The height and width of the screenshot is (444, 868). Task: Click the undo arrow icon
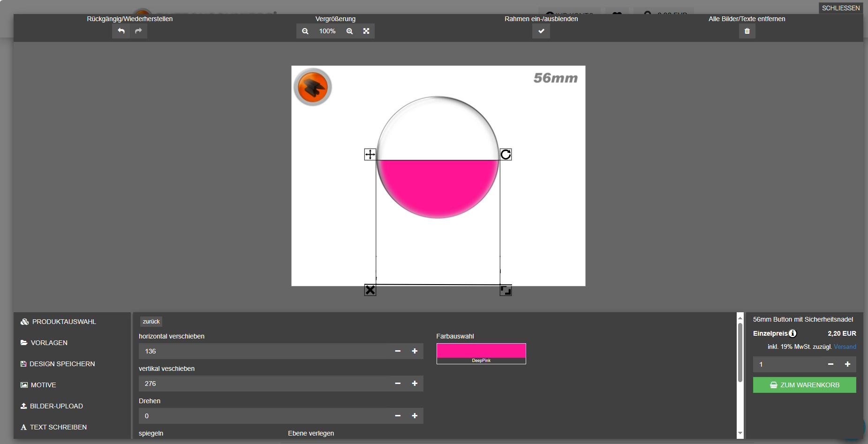[121, 31]
